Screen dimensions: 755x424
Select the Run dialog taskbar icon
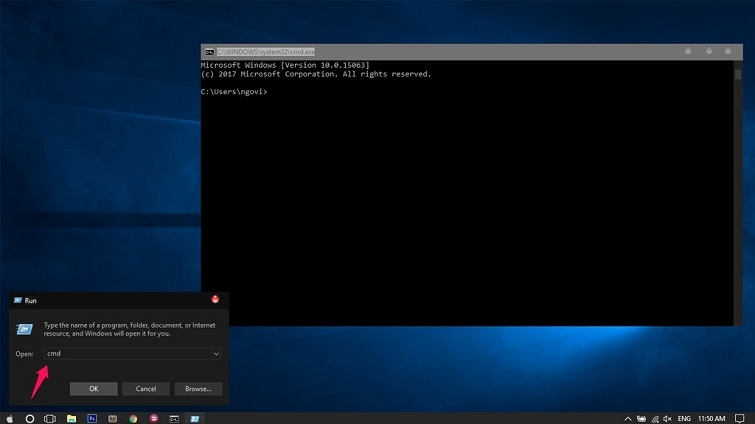pos(195,417)
